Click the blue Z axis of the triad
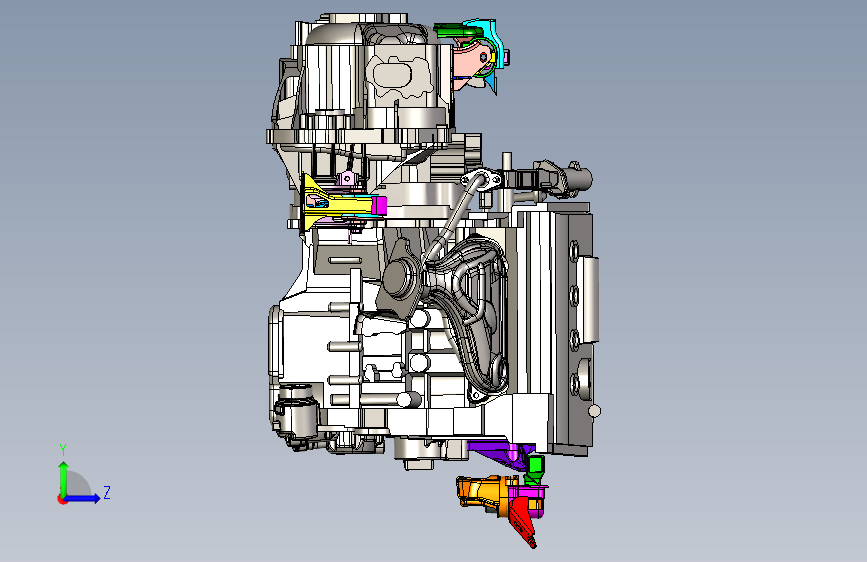 [83, 498]
